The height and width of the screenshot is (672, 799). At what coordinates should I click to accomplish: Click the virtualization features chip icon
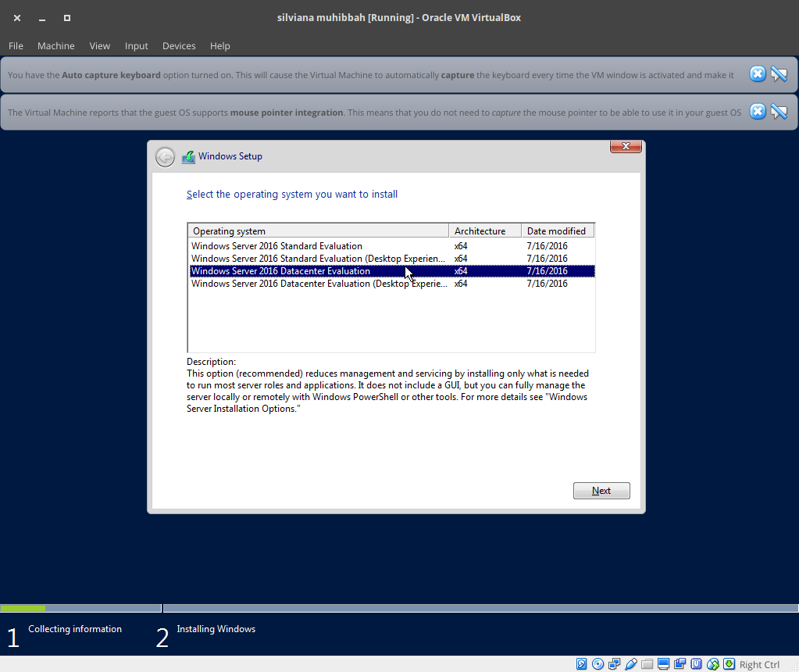(696, 663)
